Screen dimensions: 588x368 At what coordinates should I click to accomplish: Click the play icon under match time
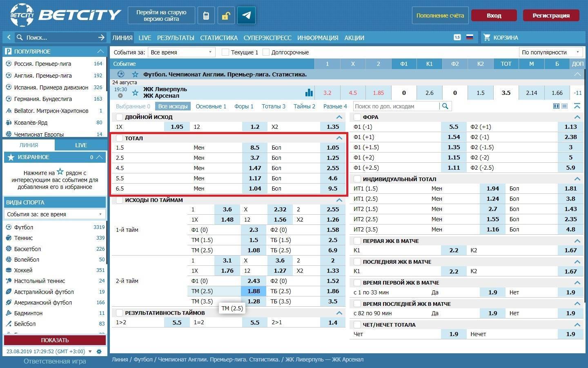[120, 96]
